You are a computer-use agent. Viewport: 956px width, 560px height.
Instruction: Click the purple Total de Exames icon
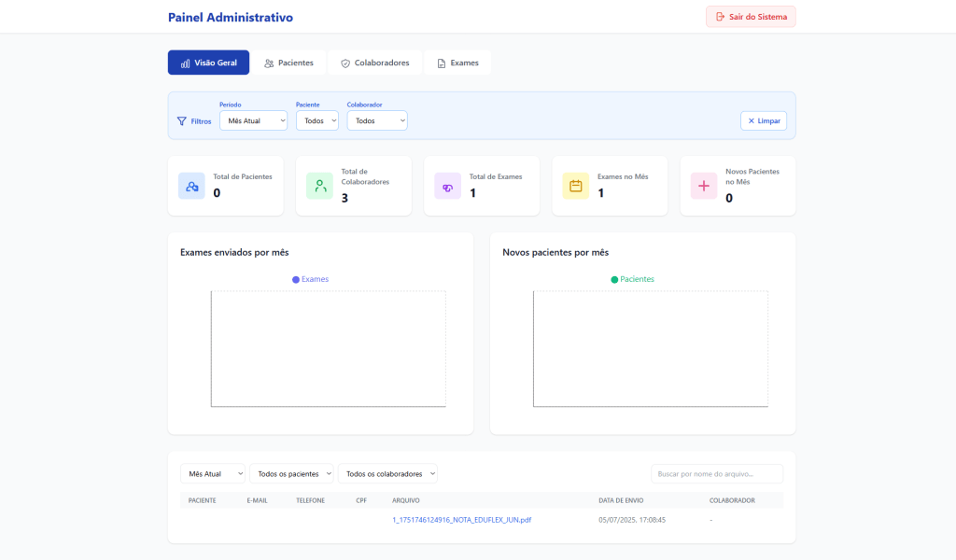click(447, 186)
